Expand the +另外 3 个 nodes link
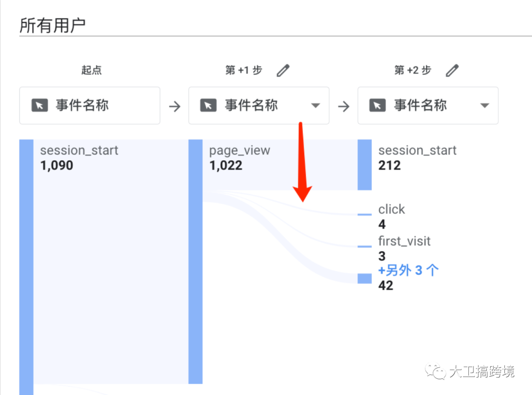Image resolution: width=532 pixels, height=395 pixels. [408, 270]
